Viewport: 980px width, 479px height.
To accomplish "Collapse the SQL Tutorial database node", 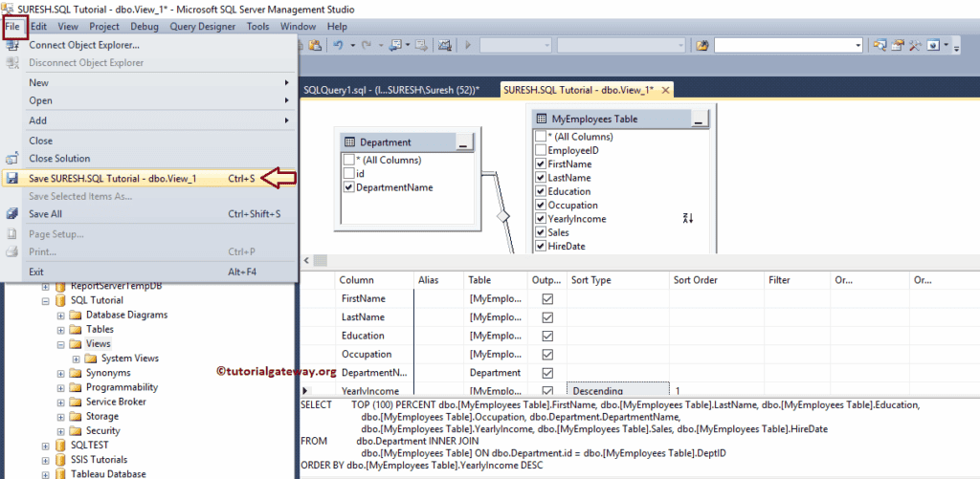I will click(46, 301).
